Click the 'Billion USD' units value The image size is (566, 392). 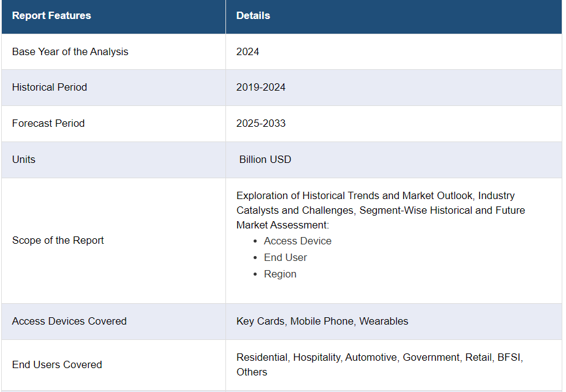point(265,159)
